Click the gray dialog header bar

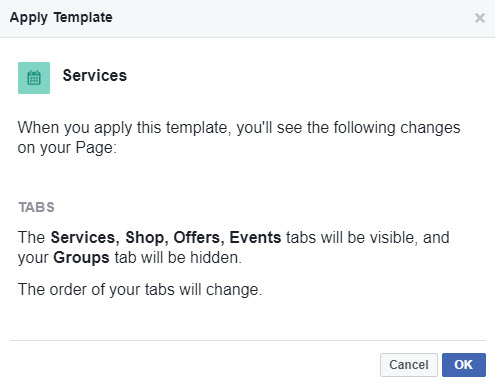point(247,19)
